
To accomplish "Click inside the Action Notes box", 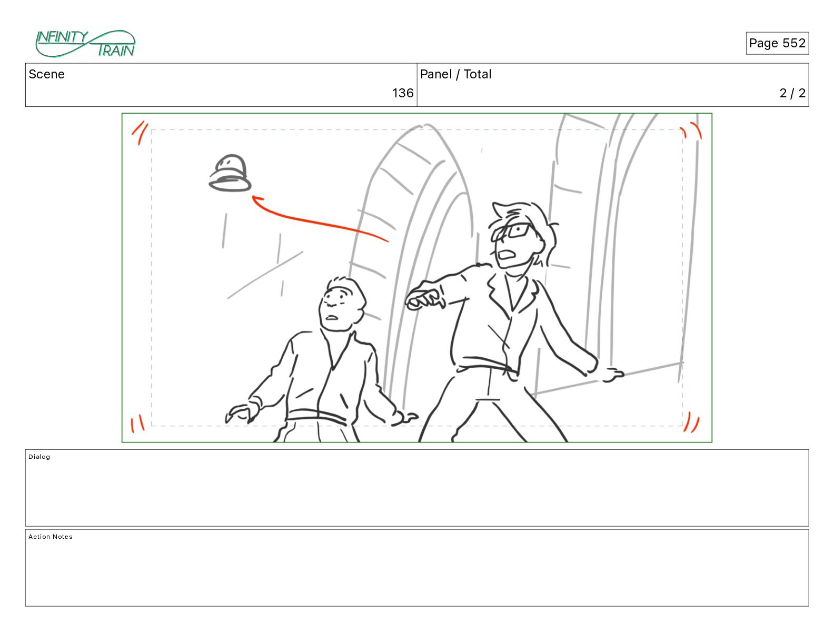I will [417, 568].
